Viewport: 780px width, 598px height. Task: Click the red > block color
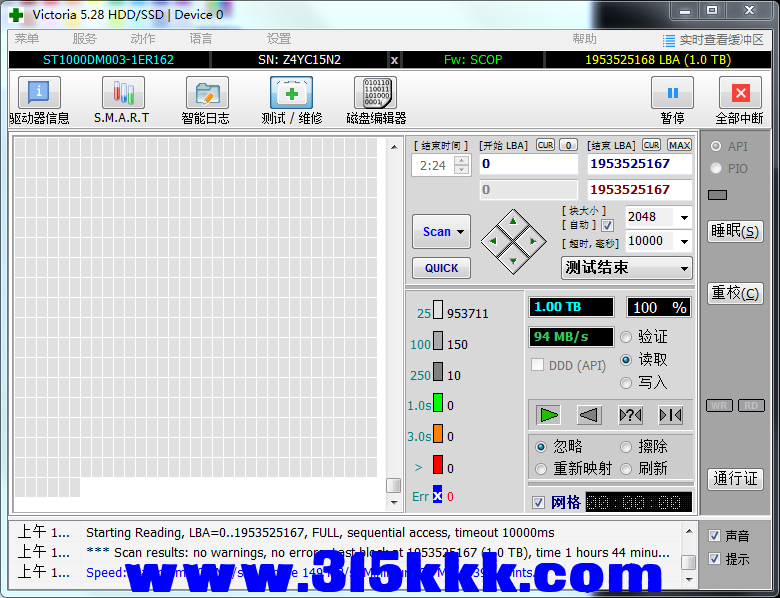[x=438, y=465]
